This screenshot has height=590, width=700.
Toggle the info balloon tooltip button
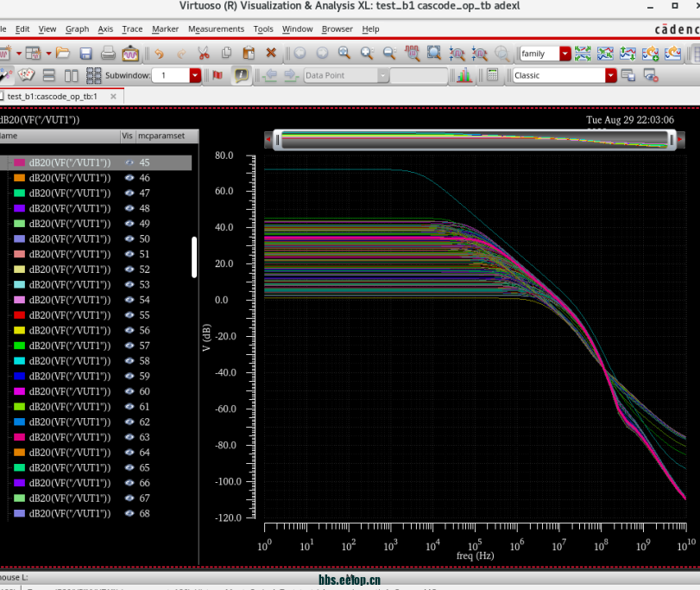(242, 75)
